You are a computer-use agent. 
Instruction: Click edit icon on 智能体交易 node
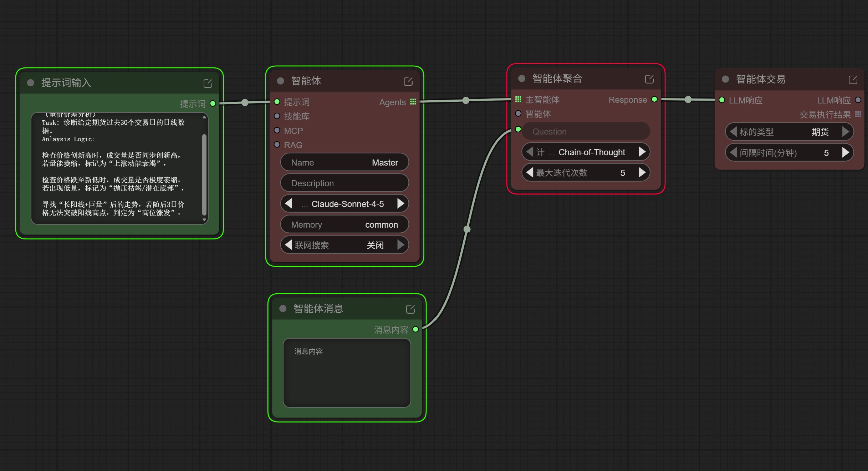click(x=853, y=80)
